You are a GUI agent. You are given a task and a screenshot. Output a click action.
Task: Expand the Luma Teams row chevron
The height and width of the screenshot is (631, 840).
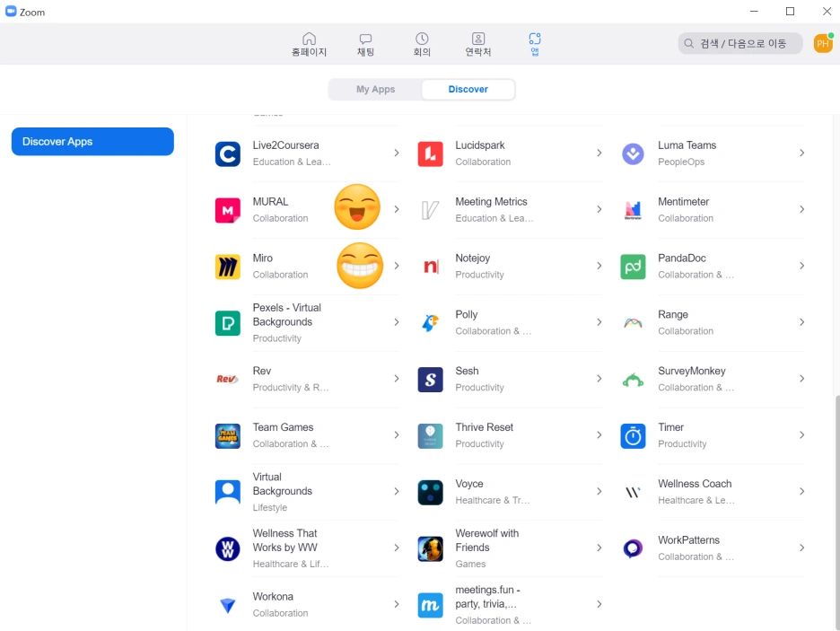coord(801,153)
